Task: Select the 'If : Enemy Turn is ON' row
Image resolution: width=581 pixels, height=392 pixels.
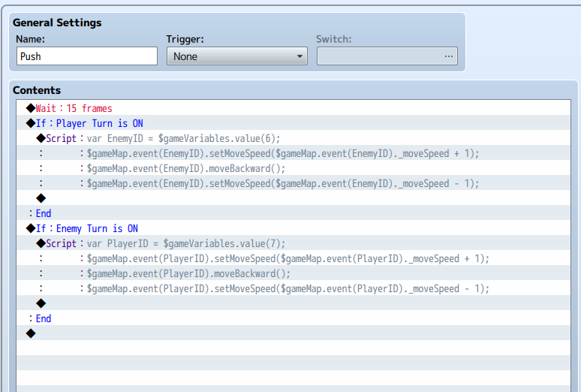Action: tap(294, 228)
